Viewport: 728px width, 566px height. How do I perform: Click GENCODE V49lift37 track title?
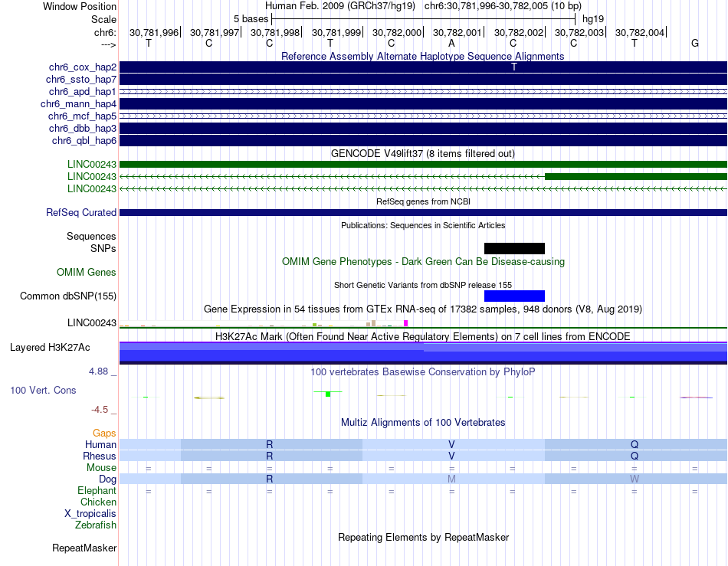[422, 153]
